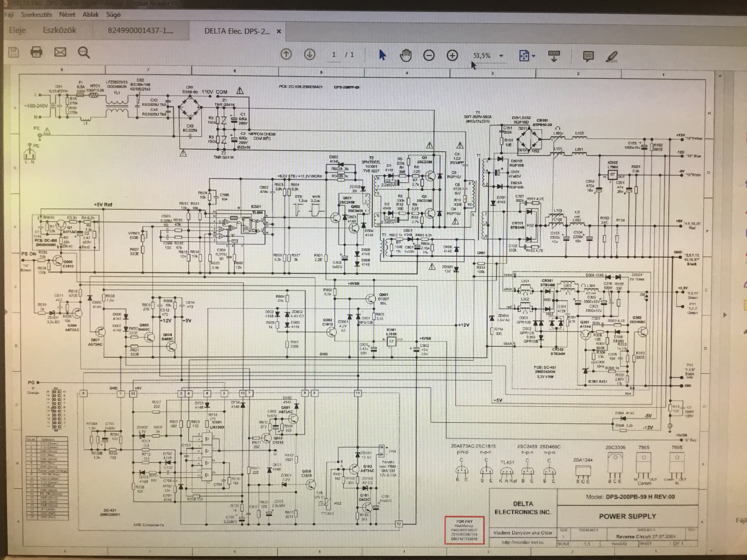Open the Nézet menu
The height and width of the screenshot is (560, 747).
point(67,15)
